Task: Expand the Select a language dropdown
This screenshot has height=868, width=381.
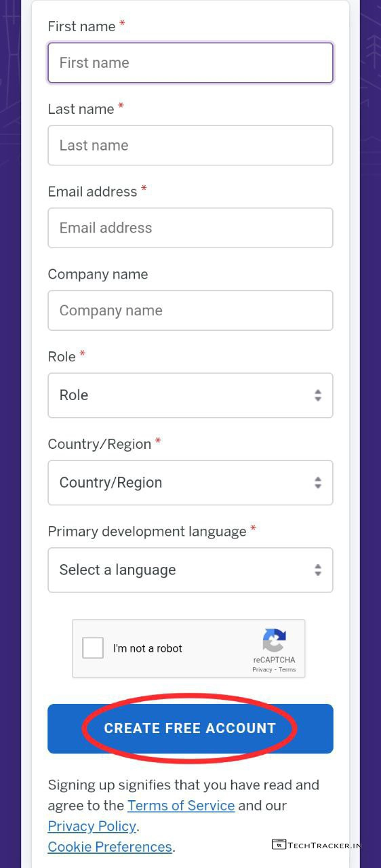Action: (x=190, y=570)
